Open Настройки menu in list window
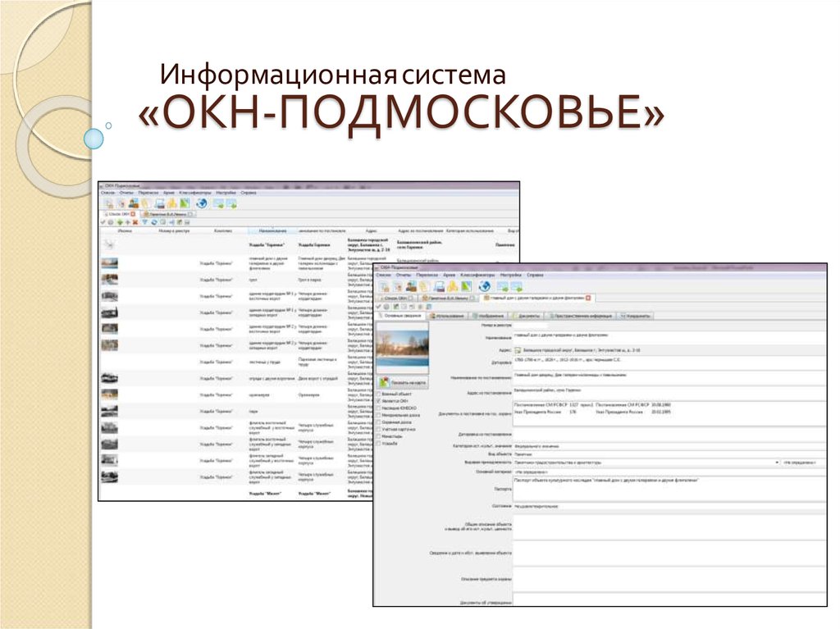840x629 pixels. [x=226, y=193]
